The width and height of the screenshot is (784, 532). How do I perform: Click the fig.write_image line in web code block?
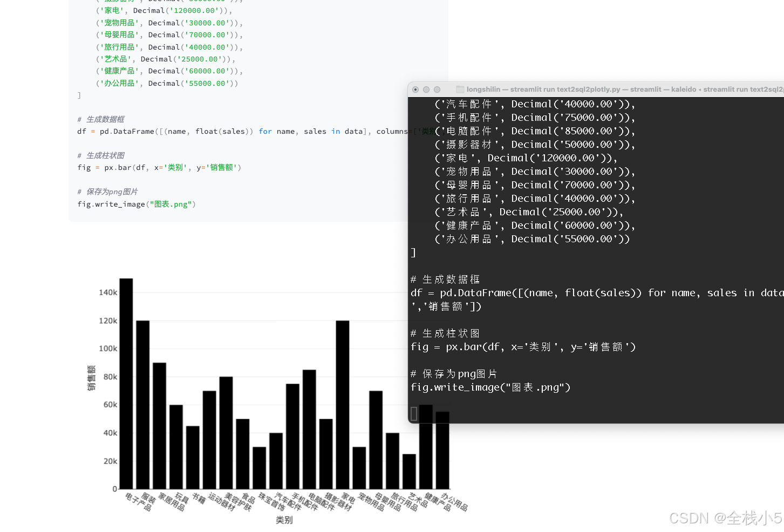click(x=137, y=204)
